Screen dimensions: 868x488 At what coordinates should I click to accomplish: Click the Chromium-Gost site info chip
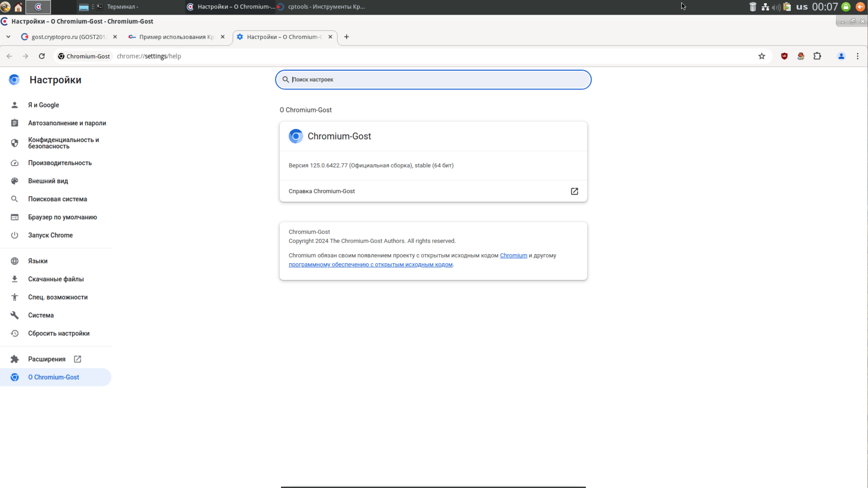(84, 56)
